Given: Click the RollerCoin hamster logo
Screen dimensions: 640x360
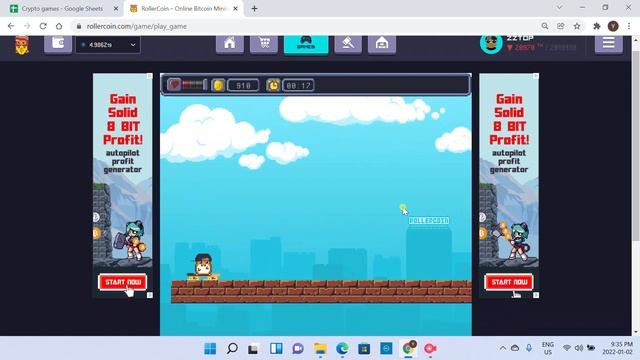Looking at the screenshot, I should point(22,45).
